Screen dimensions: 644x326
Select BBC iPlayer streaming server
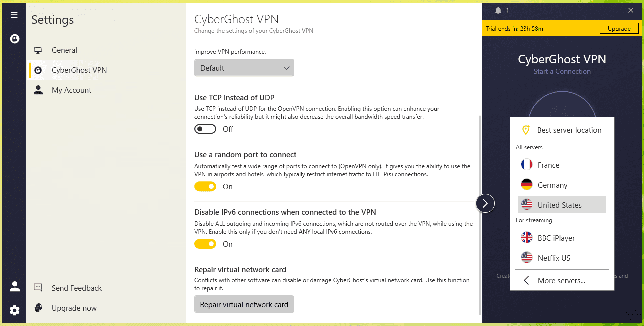pos(556,238)
